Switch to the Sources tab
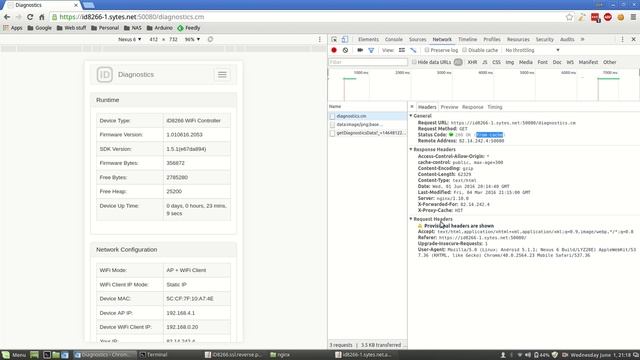 pos(418,40)
